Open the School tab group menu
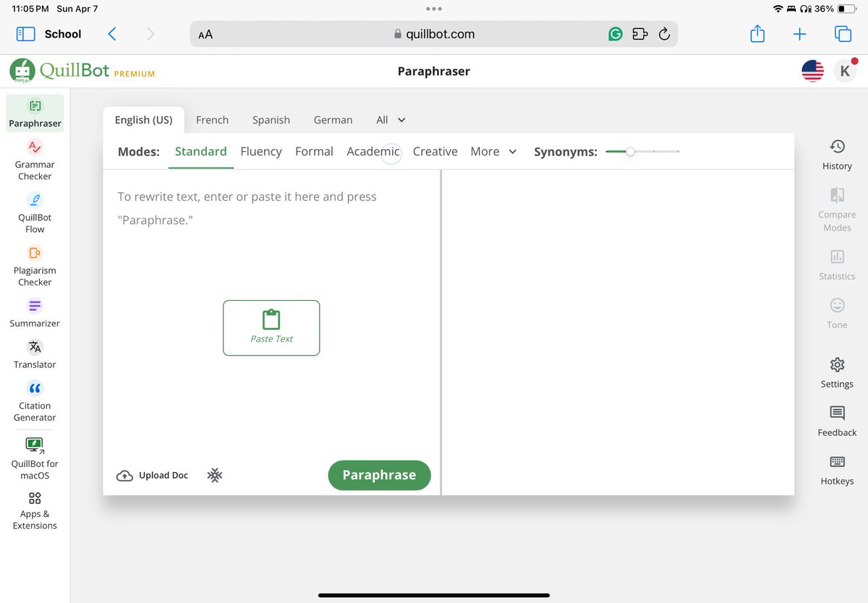Screen dimensions: 868x603 pyautogui.click(x=63, y=34)
